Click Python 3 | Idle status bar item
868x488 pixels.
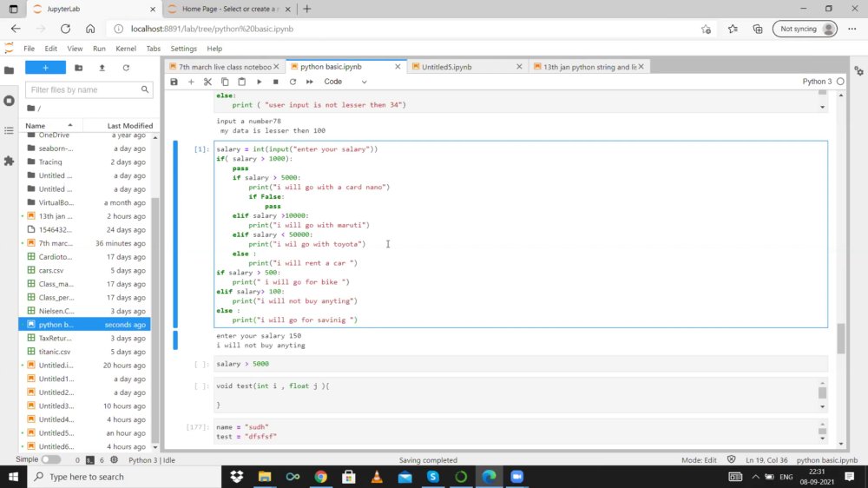tap(152, 459)
